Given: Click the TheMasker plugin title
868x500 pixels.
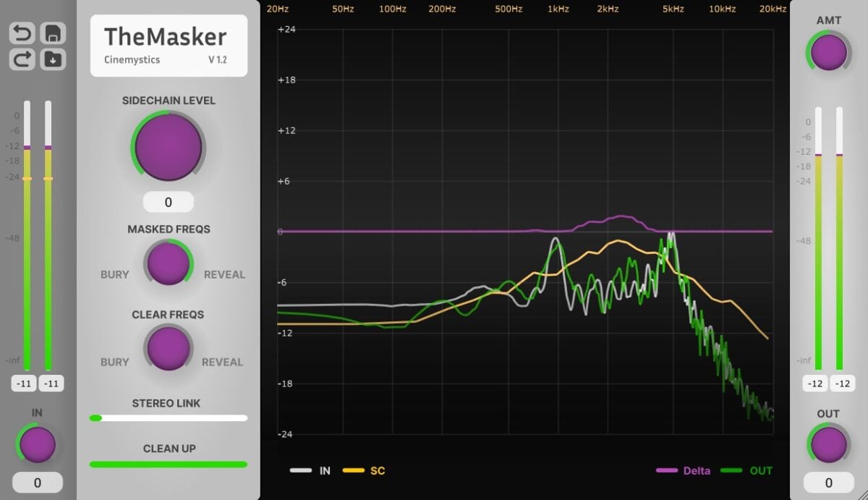Looking at the screenshot, I should click(166, 35).
